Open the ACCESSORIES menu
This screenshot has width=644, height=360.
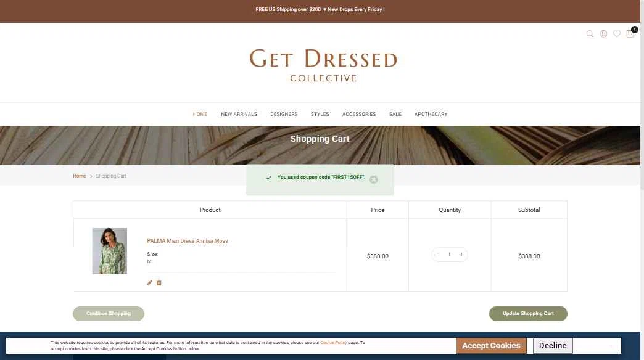359,114
